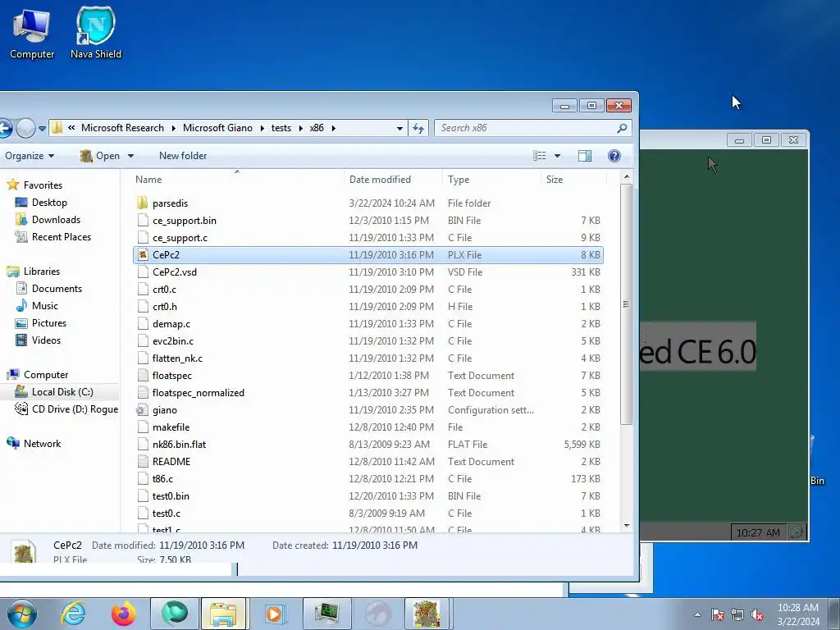Open the recent pages dropdown arrow
The height and width of the screenshot is (630, 840).
click(x=42, y=129)
